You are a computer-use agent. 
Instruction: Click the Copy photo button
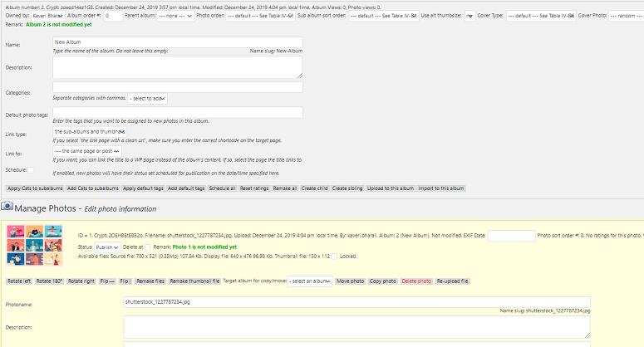click(383, 281)
